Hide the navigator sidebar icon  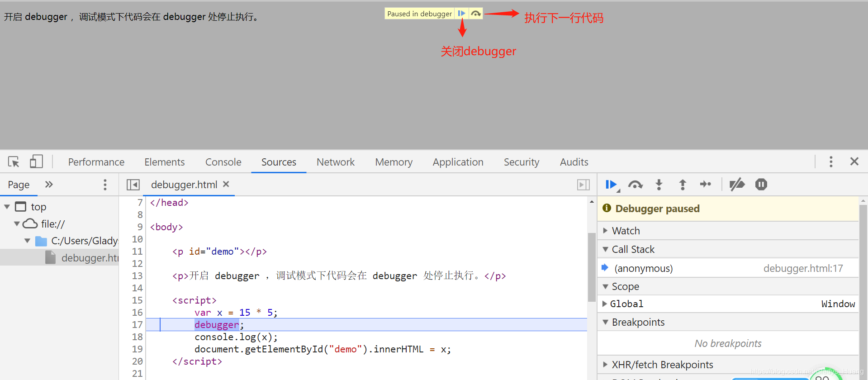(x=133, y=185)
